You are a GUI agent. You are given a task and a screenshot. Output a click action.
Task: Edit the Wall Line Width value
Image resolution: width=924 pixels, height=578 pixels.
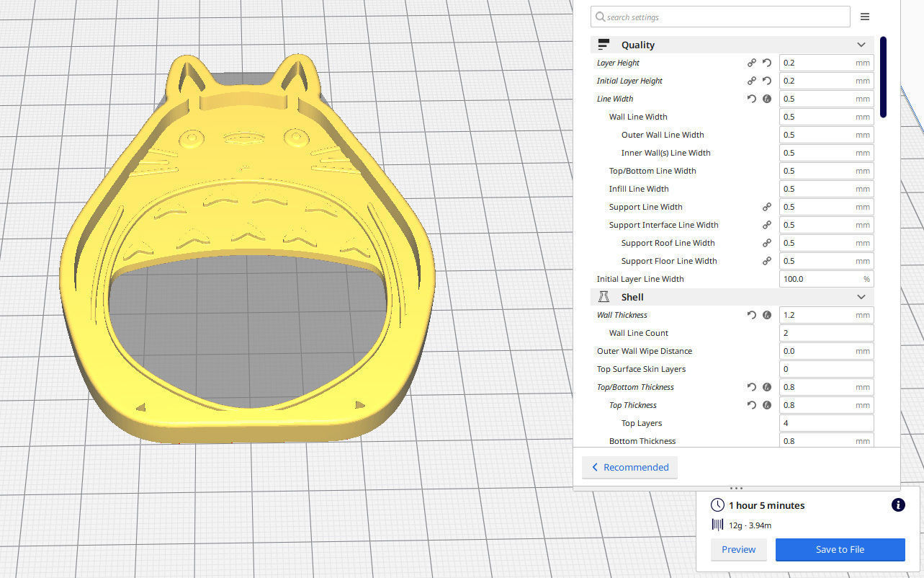coord(826,117)
